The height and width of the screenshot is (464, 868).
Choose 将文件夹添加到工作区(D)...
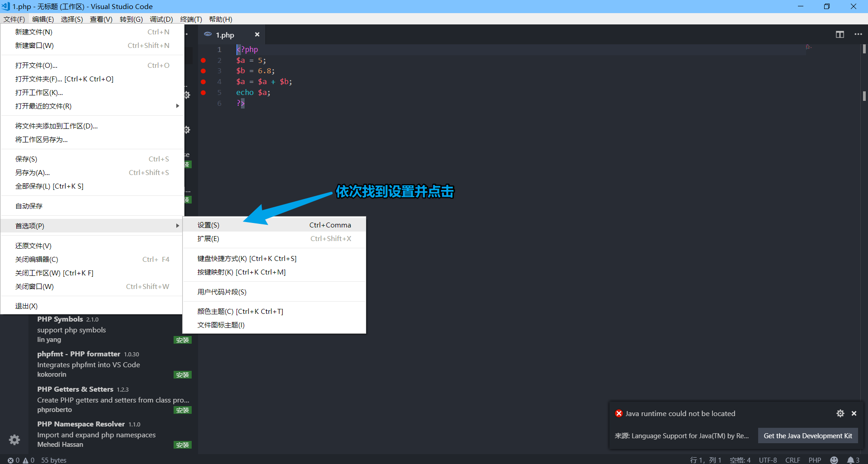pyautogui.click(x=92, y=126)
